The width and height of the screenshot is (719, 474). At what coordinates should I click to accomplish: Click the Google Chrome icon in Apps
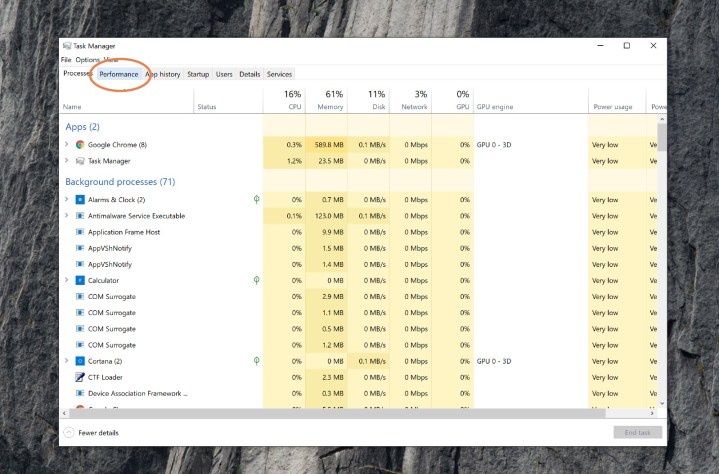80,145
